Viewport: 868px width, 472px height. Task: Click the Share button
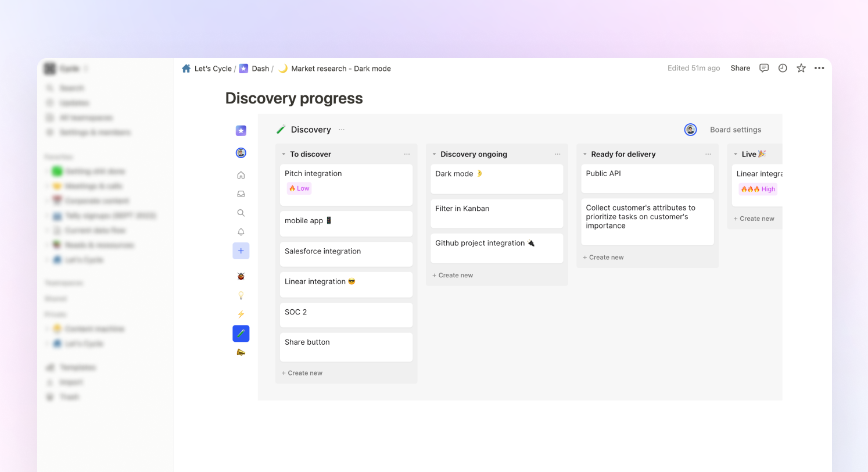click(x=740, y=68)
